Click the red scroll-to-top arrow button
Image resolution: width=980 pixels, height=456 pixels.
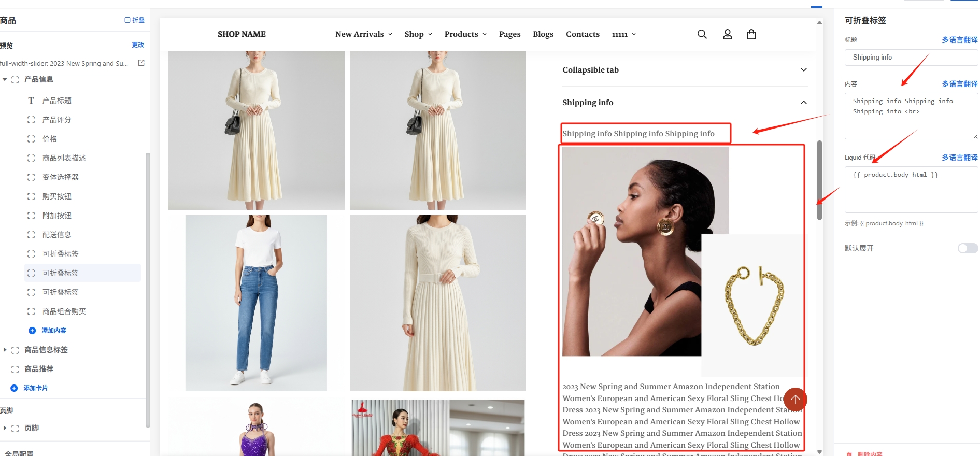pos(795,400)
